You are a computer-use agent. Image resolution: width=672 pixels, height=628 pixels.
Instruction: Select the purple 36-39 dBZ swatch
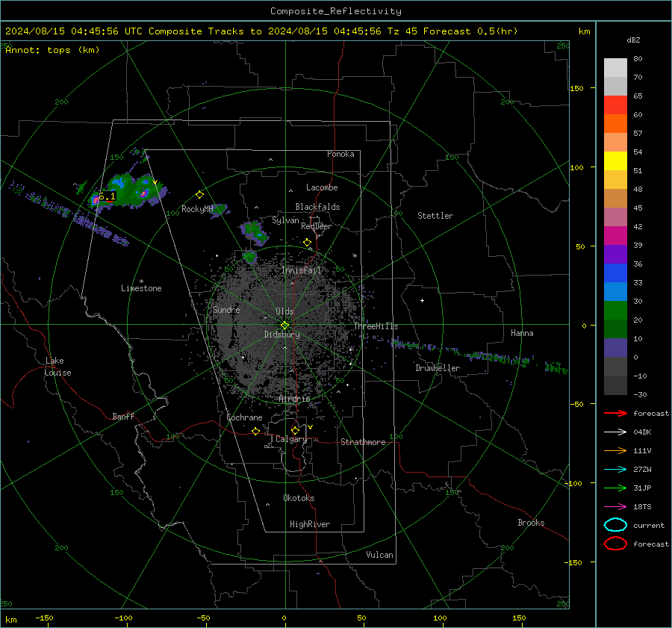click(615, 255)
